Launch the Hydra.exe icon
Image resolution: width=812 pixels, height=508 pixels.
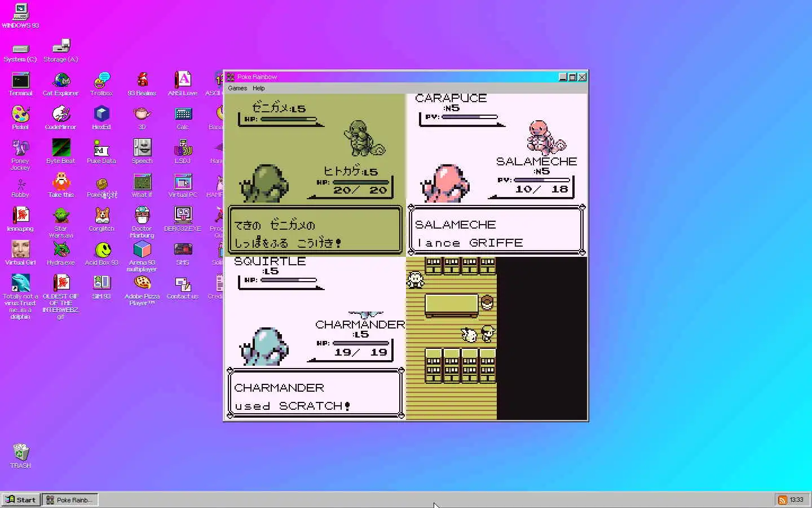(x=61, y=253)
